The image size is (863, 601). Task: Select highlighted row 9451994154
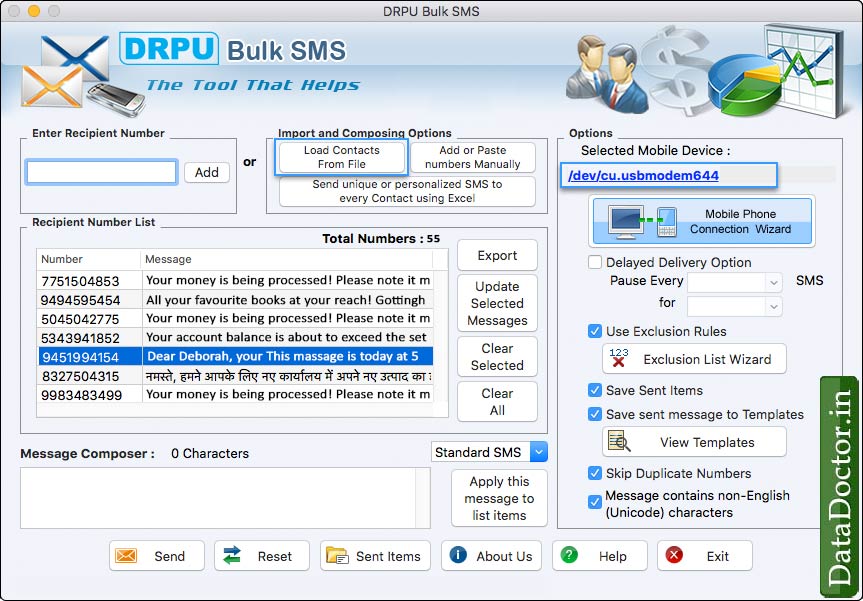click(x=235, y=357)
